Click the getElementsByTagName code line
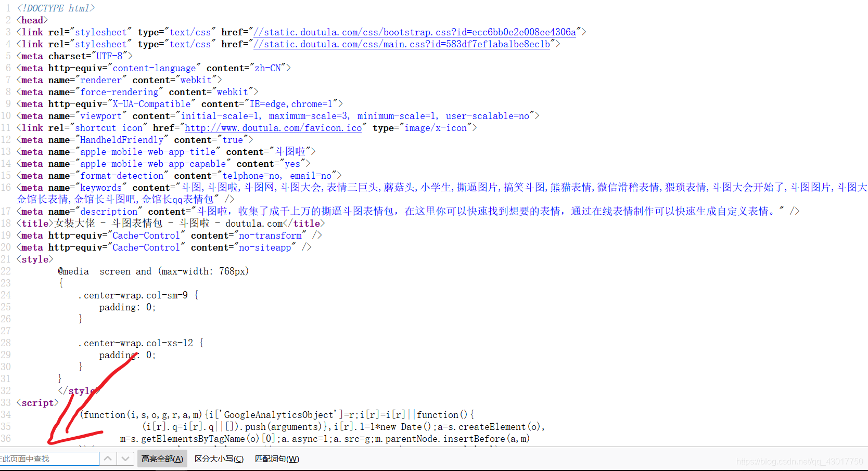Screen dimensions: 868x471 pos(325,439)
